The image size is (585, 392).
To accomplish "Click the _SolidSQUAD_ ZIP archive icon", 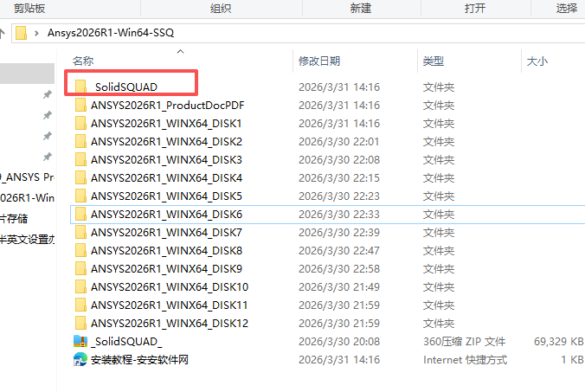I will point(80,341).
